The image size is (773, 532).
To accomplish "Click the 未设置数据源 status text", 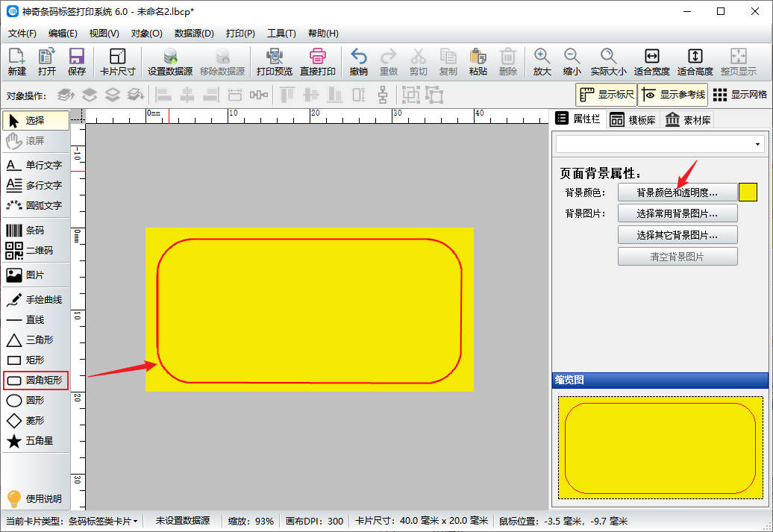I will coord(183,521).
